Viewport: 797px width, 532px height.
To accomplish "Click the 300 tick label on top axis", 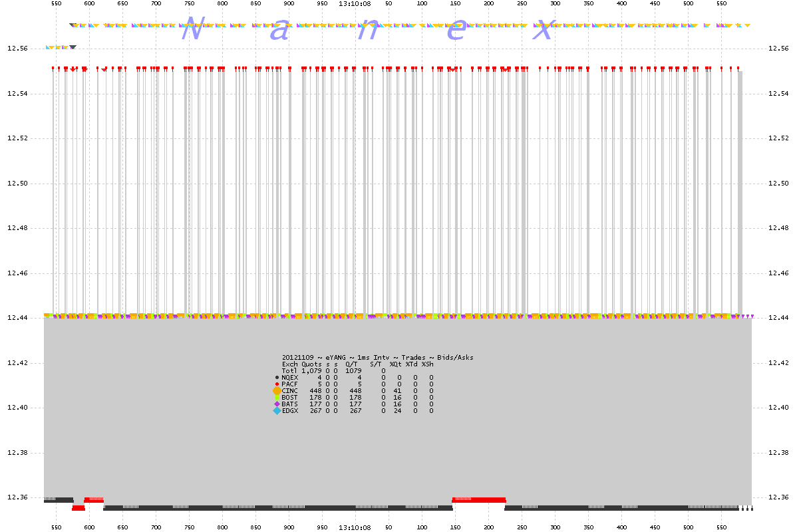I will click(555, 3).
